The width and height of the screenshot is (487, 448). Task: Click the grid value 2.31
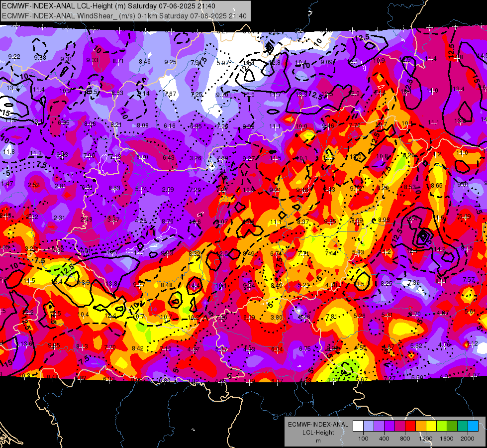pos(59,218)
